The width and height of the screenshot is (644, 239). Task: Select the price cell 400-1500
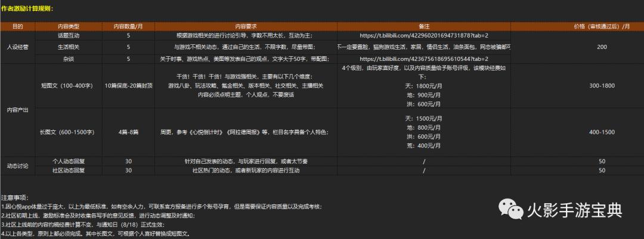[602, 132]
